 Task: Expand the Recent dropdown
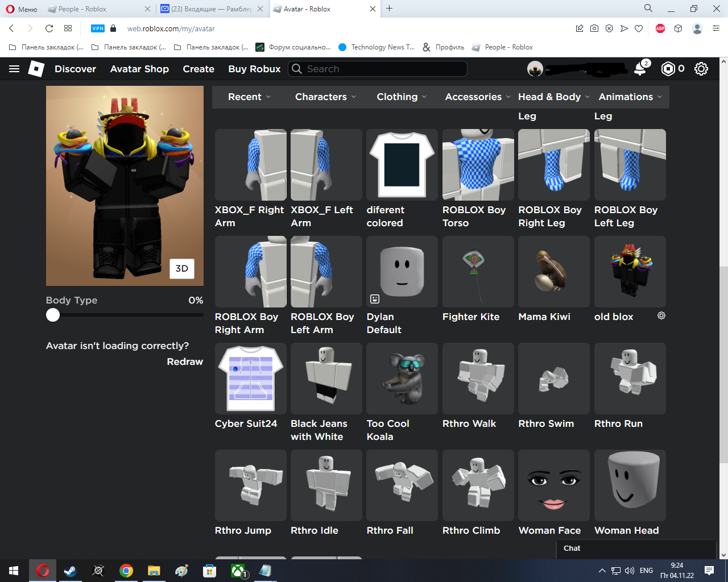pos(250,97)
